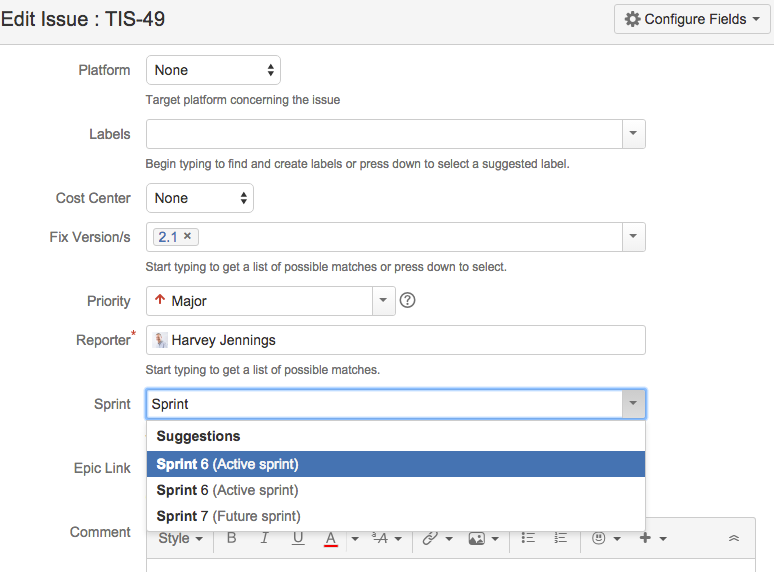Collapse the comment editor toolbar
The width and height of the screenshot is (774, 572).
(x=733, y=538)
